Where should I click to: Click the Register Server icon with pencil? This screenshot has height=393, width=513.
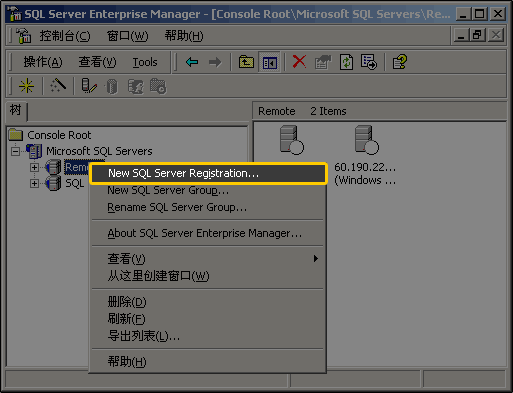pos(89,86)
